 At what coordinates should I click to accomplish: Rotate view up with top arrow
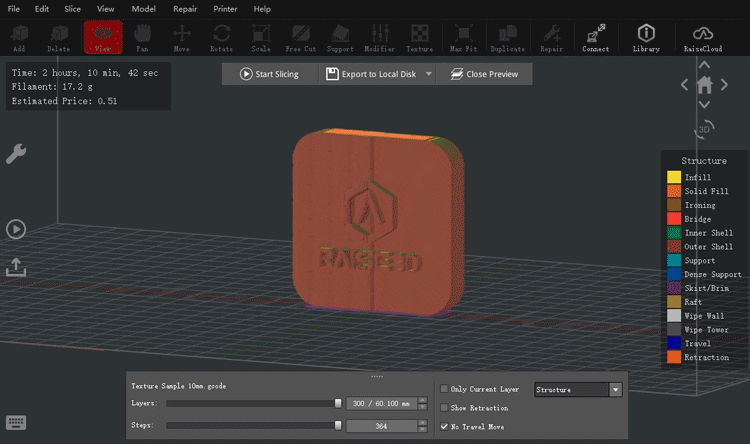pos(704,64)
